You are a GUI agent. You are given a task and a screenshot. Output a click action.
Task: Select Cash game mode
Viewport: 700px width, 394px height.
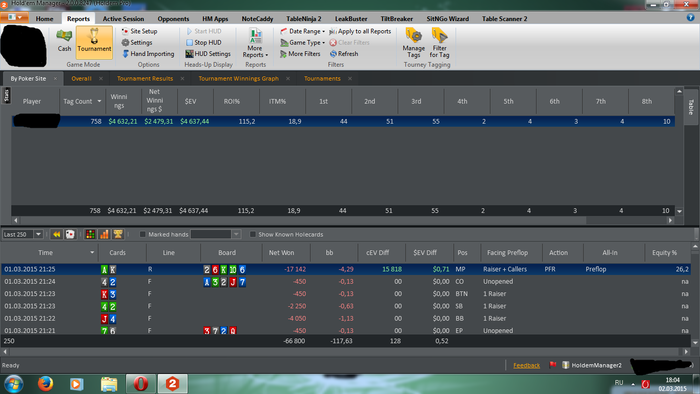coord(64,41)
